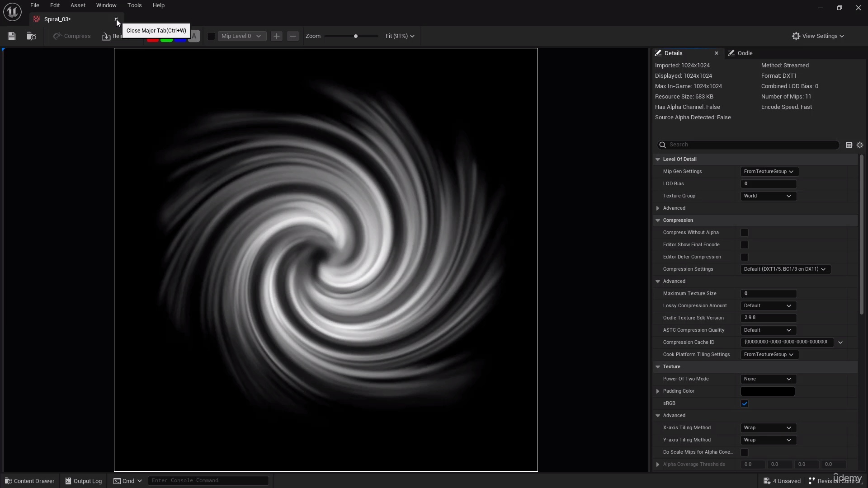Open the Texture Group dropdown
Viewport: 868px width, 488px height.
tap(768, 196)
